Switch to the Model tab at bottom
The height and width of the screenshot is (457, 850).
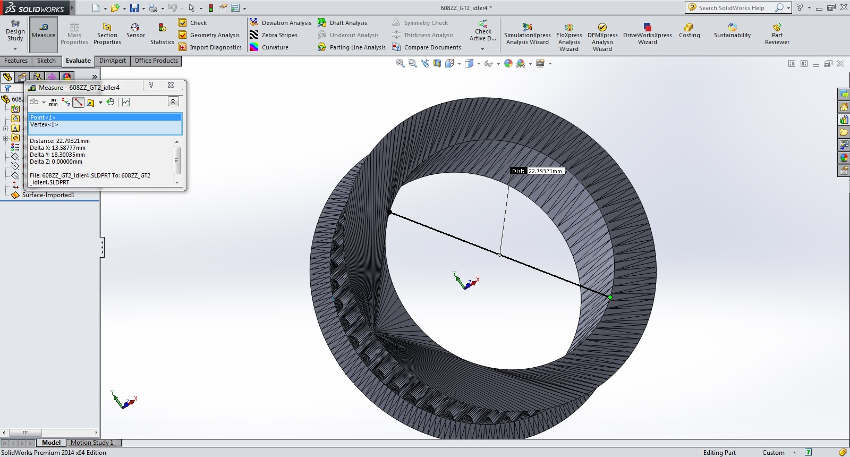(x=51, y=442)
